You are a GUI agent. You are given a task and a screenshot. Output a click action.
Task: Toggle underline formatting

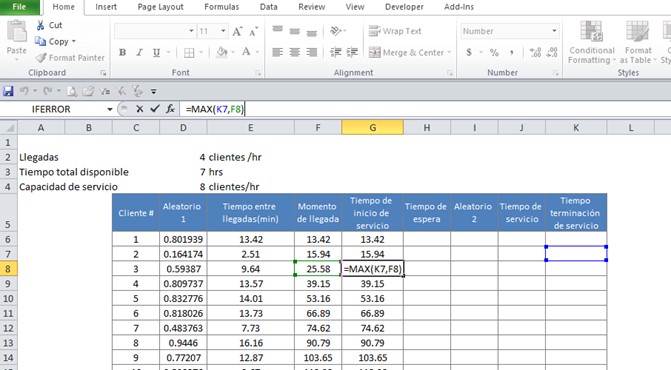pos(157,52)
